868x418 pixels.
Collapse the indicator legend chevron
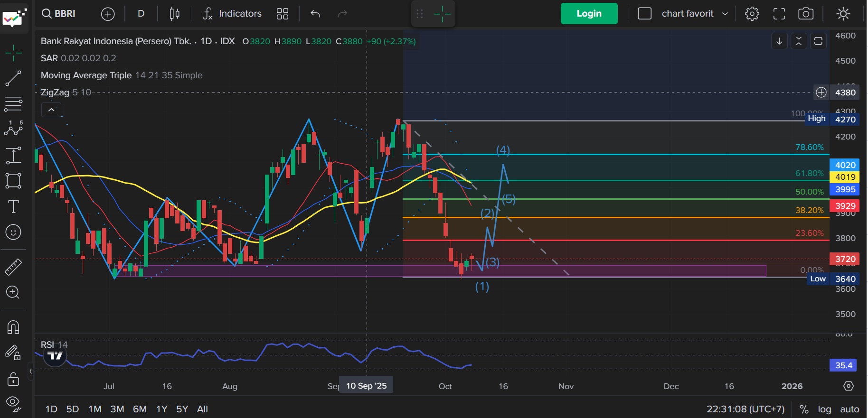[x=51, y=110]
